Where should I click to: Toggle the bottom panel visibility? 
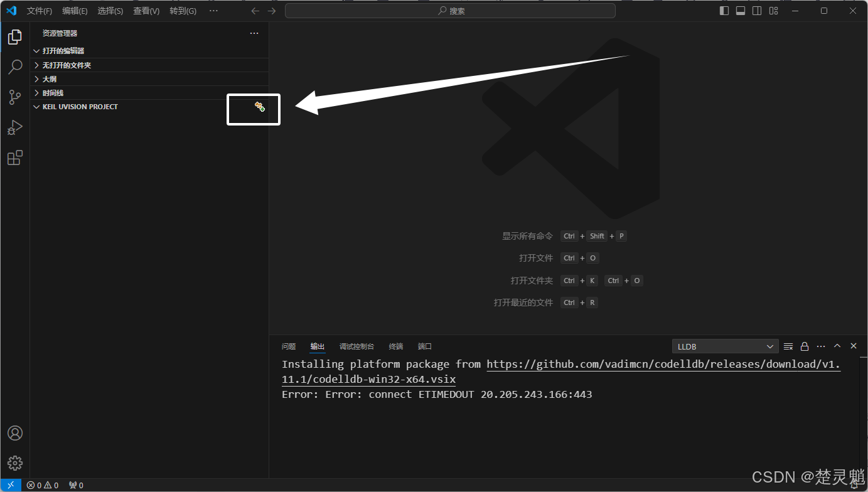[x=741, y=11]
